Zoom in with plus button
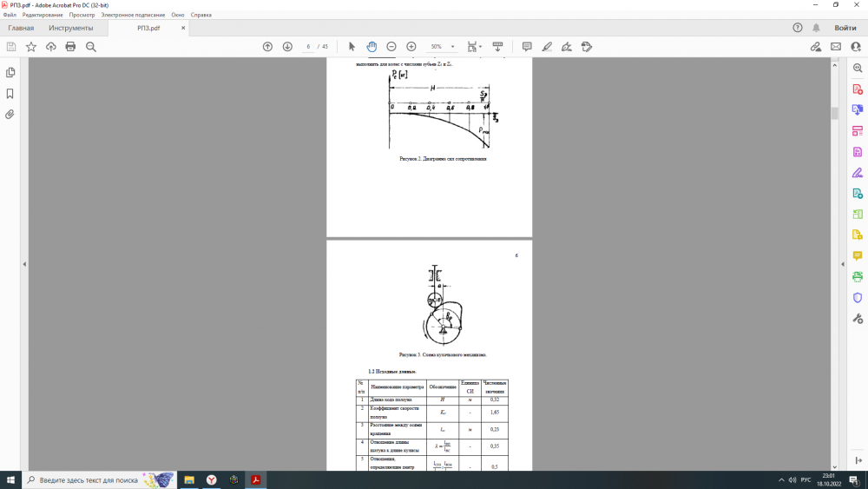The height and width of the screenshot is (489, 868). [411, 47]
